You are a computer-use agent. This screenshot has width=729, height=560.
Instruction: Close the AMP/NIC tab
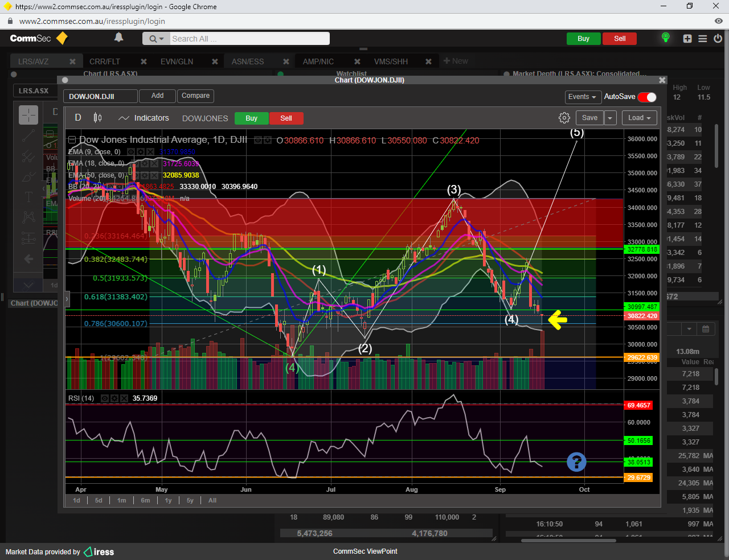357,61
